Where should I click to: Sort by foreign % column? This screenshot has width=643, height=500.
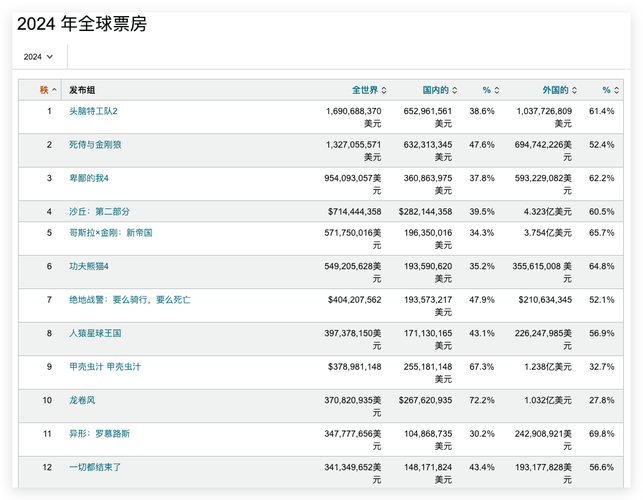coord(611,90)
